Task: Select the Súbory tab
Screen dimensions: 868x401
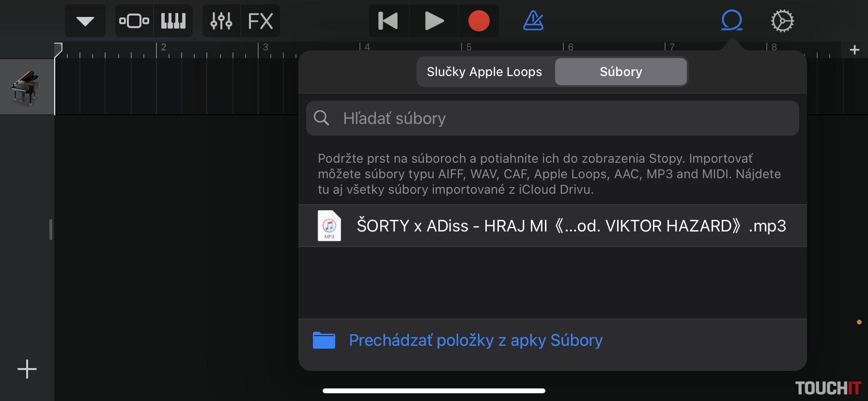Action: (620, 72)
